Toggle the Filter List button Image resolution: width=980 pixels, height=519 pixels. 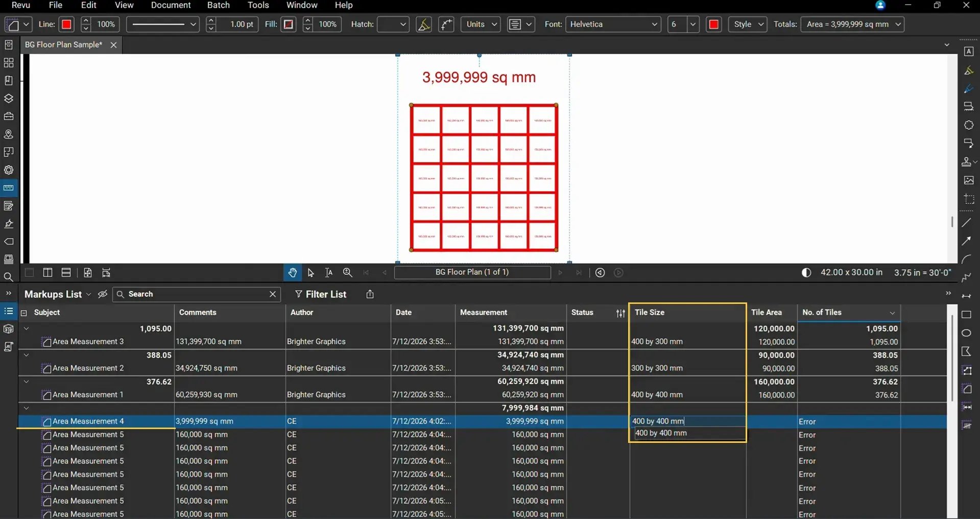tap(321, 294)
